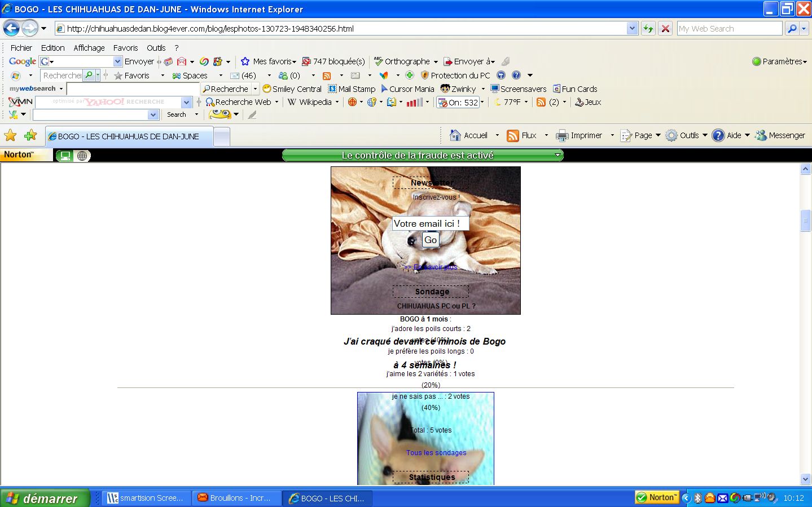The width and height of the screenshot is (812, 507).
Task: Click the Jeux joystick icon
Action: (579, 102)
